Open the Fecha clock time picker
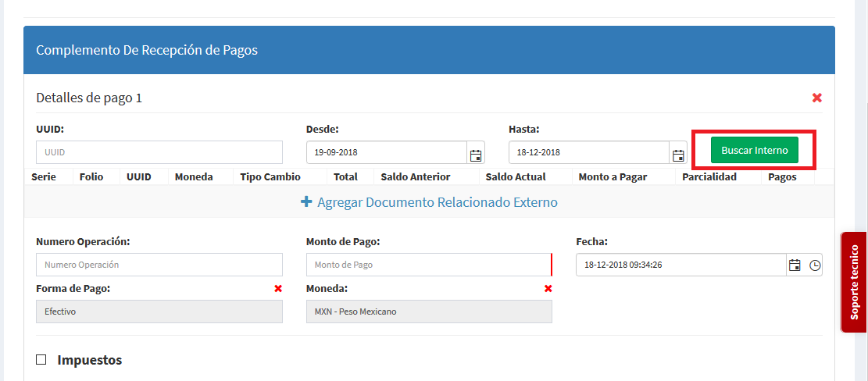Screen dimensions: 868x381 815,265
